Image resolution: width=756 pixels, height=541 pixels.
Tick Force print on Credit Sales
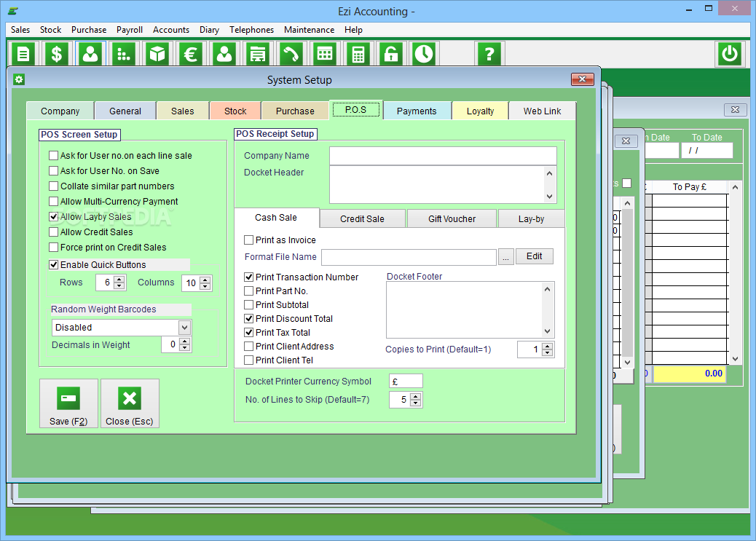[53, 248]
